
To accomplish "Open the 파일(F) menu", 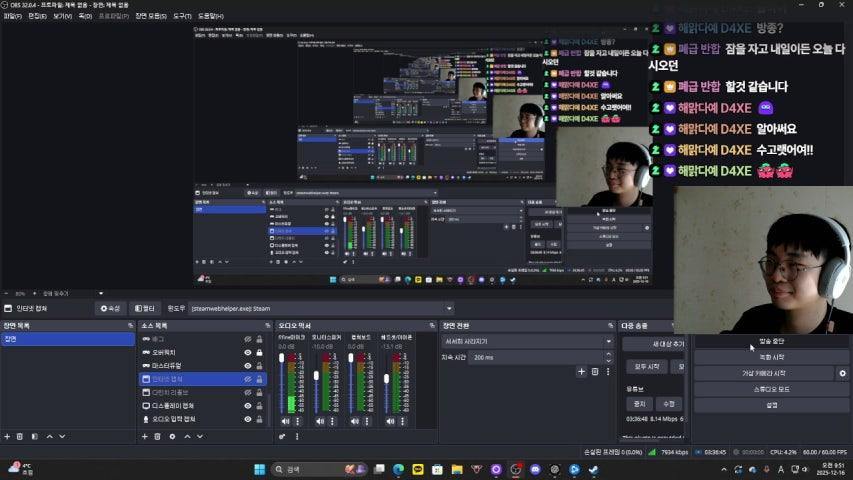I will pyautogui.click(x=13, y=17).
